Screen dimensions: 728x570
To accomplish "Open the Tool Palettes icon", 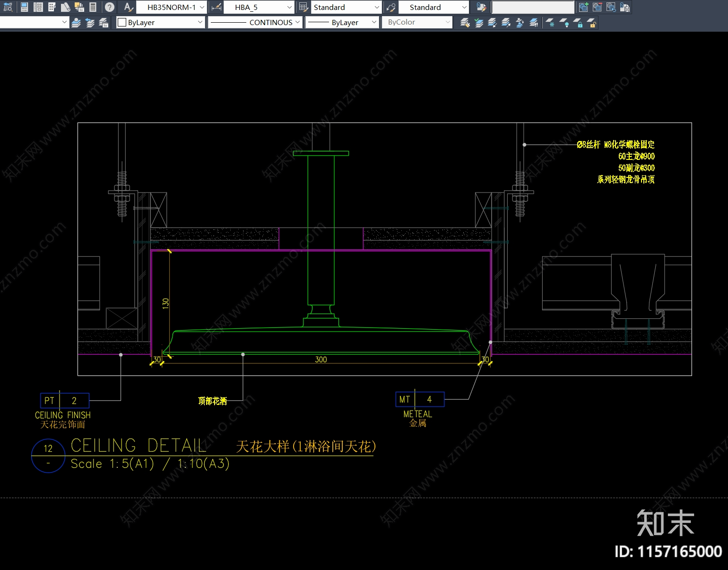I will (x=52, y=7).
